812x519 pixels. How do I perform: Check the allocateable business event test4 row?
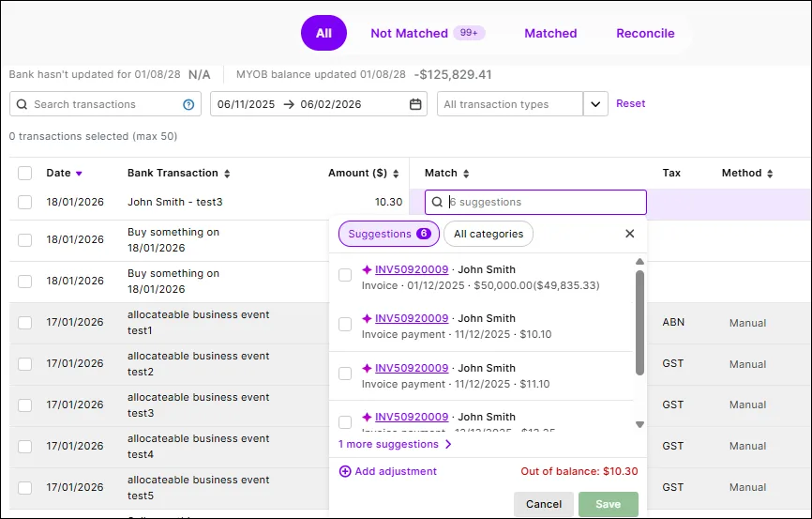click(25, 447)
